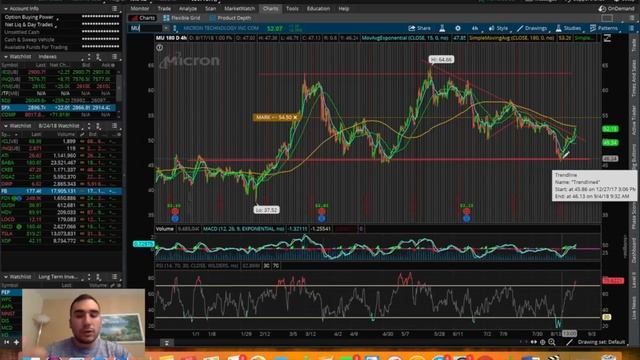Open Long Term Inve... watchlist selector
640x360 pixels.
point(58,277)
